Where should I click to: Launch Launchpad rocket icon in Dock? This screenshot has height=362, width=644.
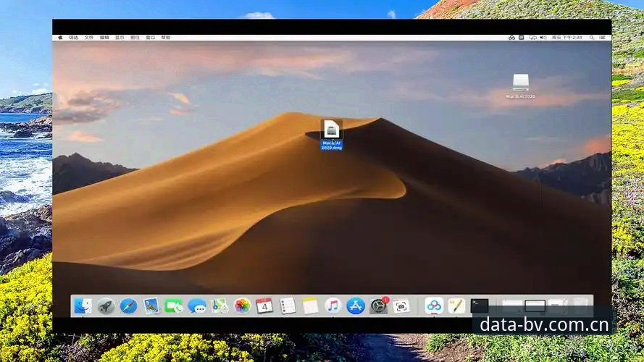106,306
